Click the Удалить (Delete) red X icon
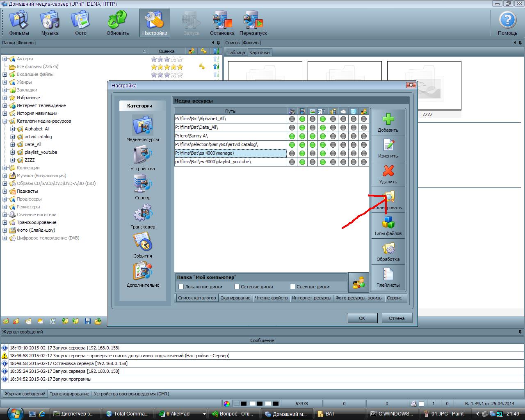The height and width of the screenshot is (420, 525). [x=388, y=171]
